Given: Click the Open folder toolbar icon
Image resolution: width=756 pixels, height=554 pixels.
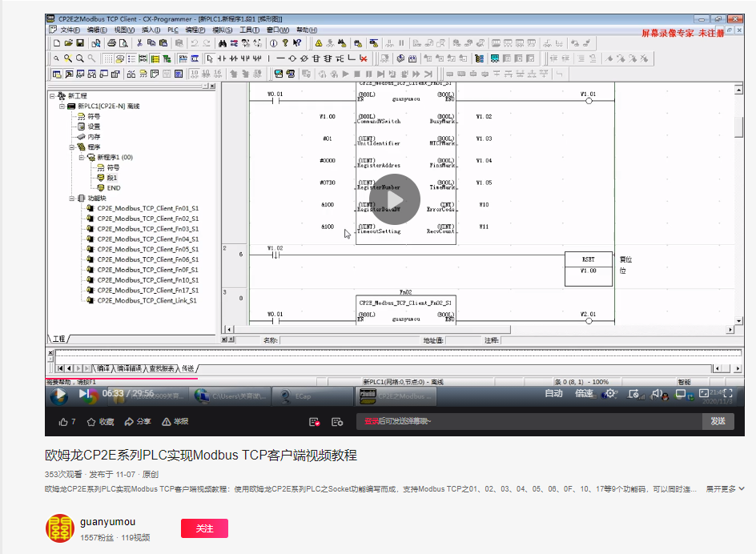Looking at the screenshot, I should tap(68, 43).
